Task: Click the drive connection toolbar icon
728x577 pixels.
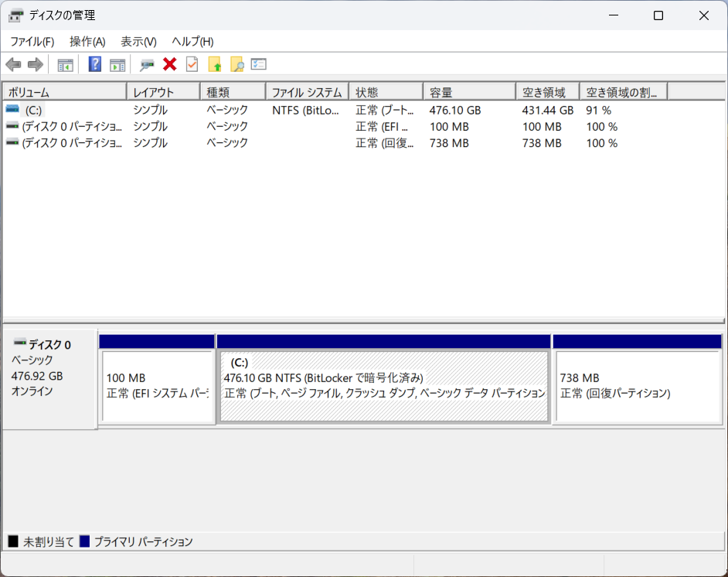Action: tap(147, 64)
